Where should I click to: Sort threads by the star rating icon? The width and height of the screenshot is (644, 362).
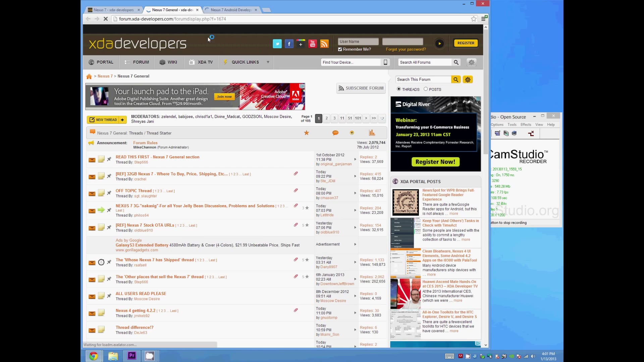[x=306, y=133]
